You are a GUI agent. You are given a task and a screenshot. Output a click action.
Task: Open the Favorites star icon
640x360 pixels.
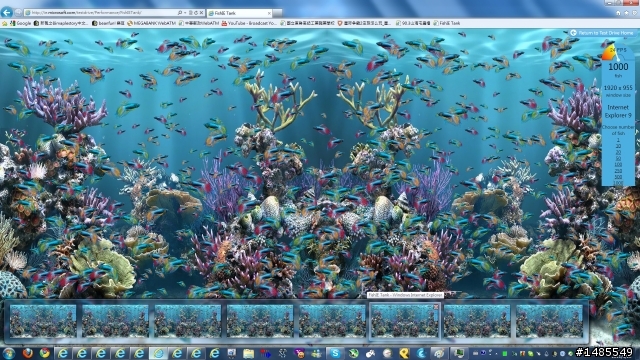(627, 13)
